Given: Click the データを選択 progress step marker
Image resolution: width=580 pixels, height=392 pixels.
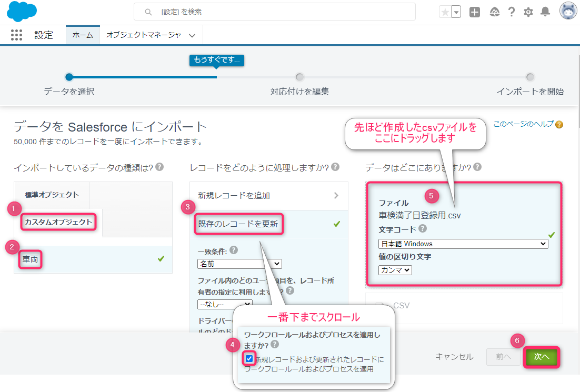Looking at the screenshot, I should point(69,77).
